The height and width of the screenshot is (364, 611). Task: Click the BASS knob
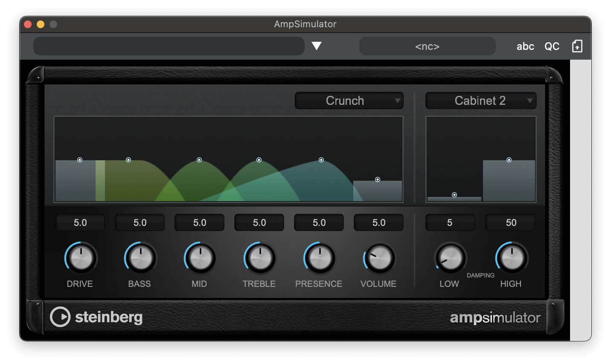(140, 258)
